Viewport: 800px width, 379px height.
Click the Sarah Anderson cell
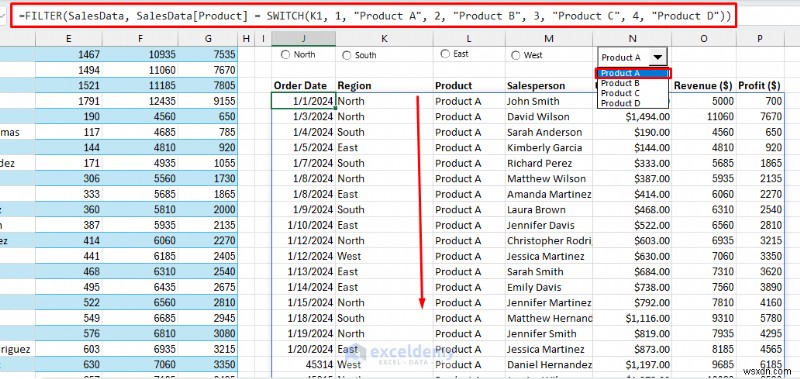pyautogui.click(x=549, y=132)
